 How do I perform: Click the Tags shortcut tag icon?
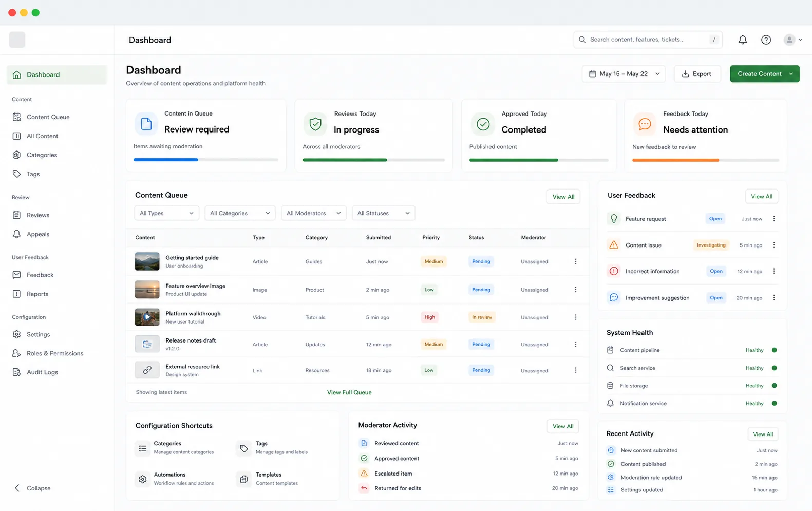click(x=244, y=448)
